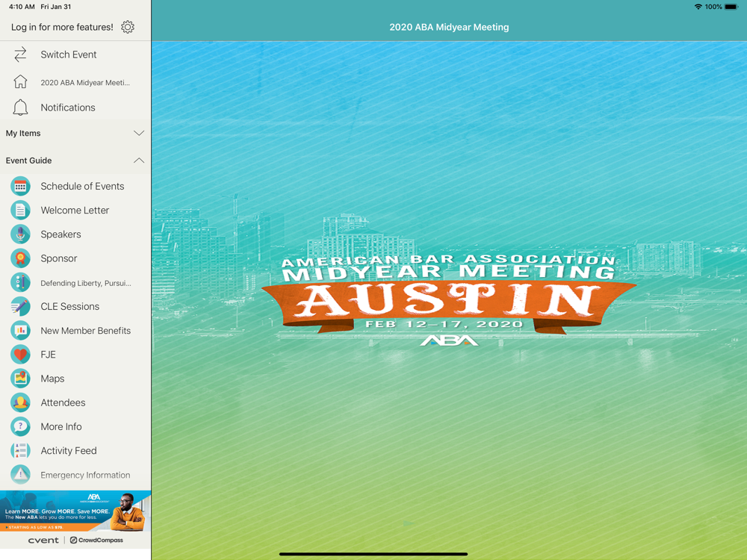Expand the My Items section chevron
747x560 pixels.
click(x=139, y=133)
